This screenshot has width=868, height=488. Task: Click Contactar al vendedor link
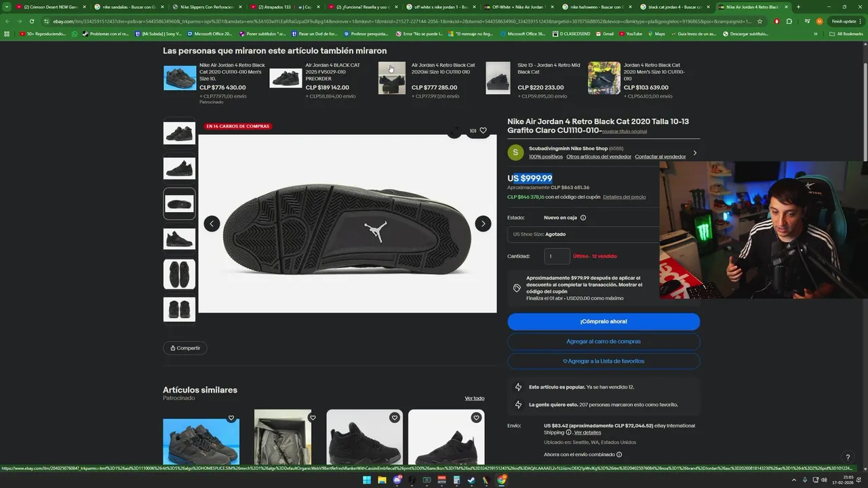[660, 157]
